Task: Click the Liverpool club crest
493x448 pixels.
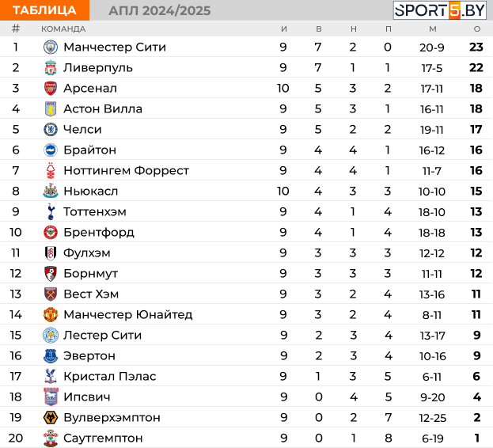Action: pos(51,67)
